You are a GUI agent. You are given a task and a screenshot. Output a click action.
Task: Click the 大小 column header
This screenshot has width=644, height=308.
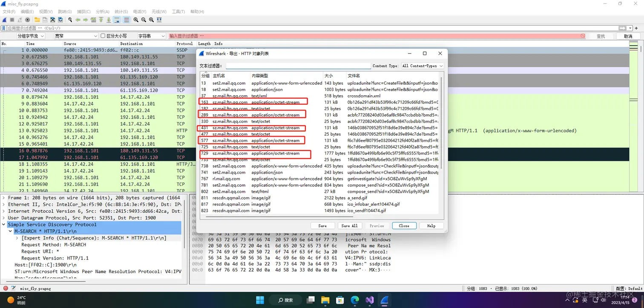click(x=334, y=76)
